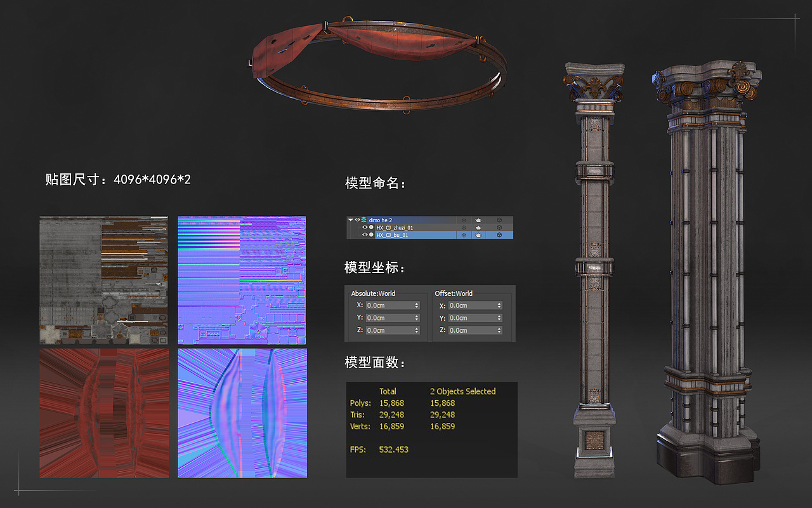Click the 'Offset:World' group label
This screenshot has width=812, height=508.
coord(454,293)
